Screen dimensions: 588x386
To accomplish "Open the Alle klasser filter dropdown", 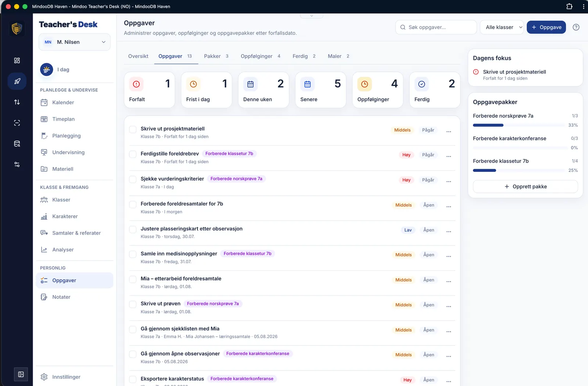I will point(502,27).
